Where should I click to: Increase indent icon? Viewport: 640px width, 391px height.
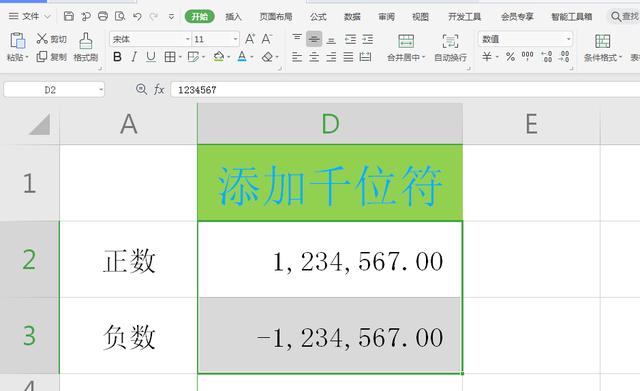click(x=368, y=39)
